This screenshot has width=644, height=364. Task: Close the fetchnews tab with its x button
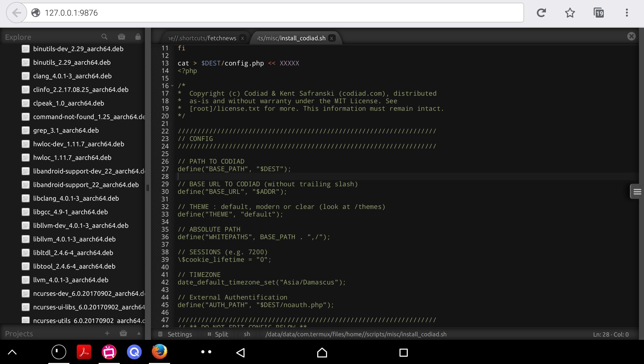click(242, 38)
